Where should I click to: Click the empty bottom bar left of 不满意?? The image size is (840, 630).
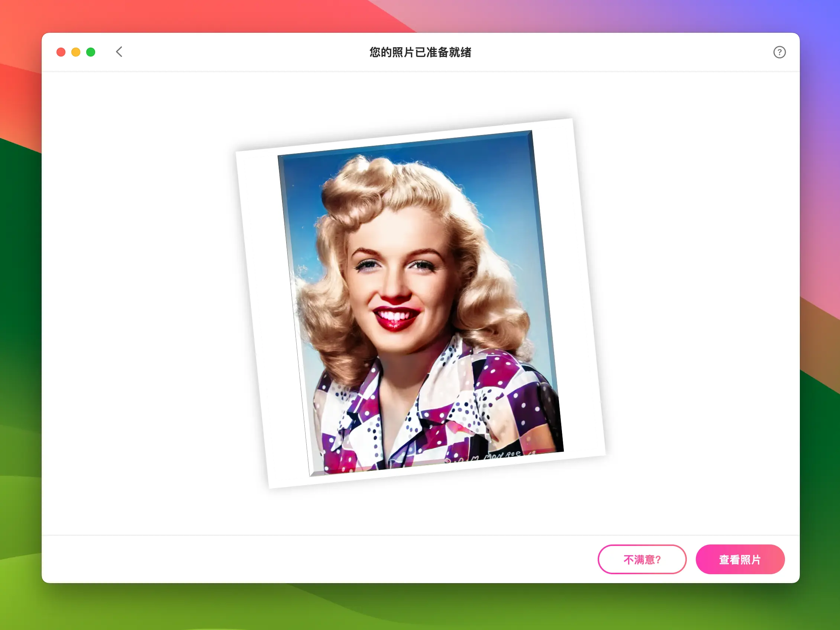click(304, 559)
